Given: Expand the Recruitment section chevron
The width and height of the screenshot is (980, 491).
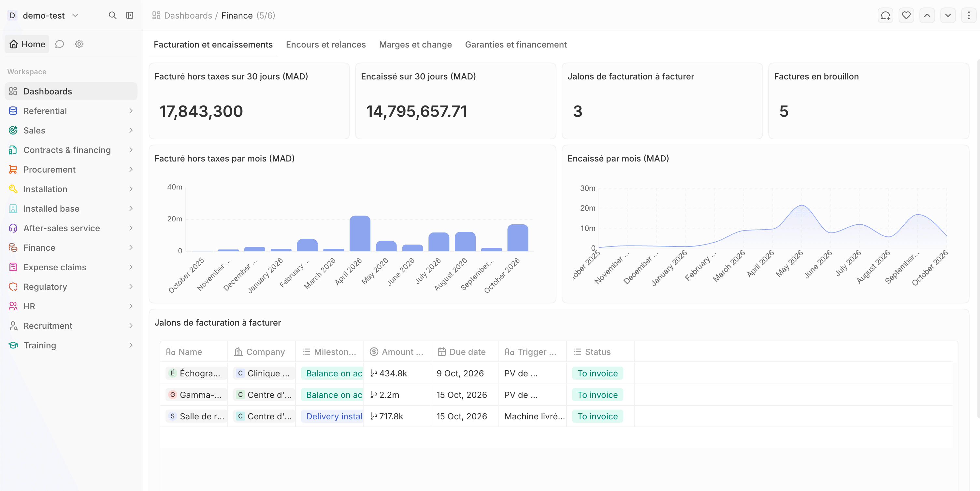Looking at the screenshot, I should click(x=131, y=326).
